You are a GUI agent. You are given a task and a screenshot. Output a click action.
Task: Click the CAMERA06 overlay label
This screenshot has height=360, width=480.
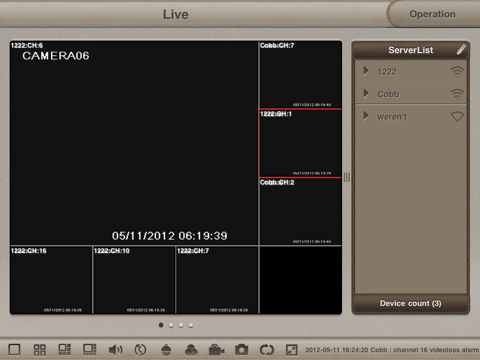(x=56, y=56)
